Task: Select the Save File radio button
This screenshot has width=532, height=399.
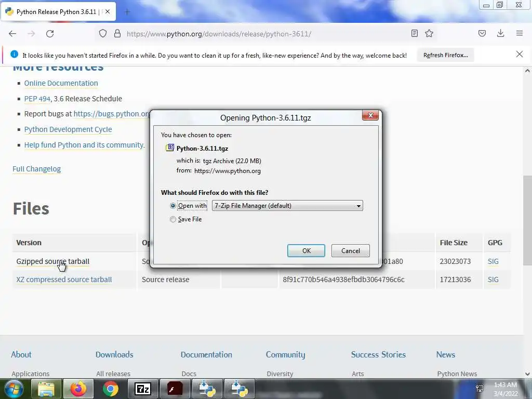Action: tap(172, 220)
